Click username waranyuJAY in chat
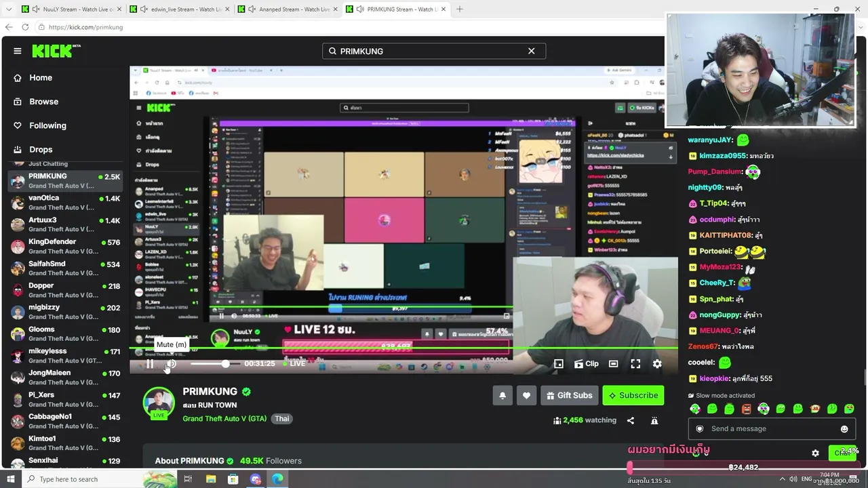Viewport: 868px width, 488px height. pos(710,140)
